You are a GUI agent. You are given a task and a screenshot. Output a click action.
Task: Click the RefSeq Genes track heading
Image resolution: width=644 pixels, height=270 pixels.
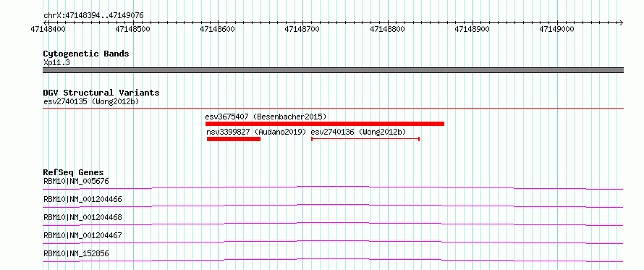[x=74, y=172]
